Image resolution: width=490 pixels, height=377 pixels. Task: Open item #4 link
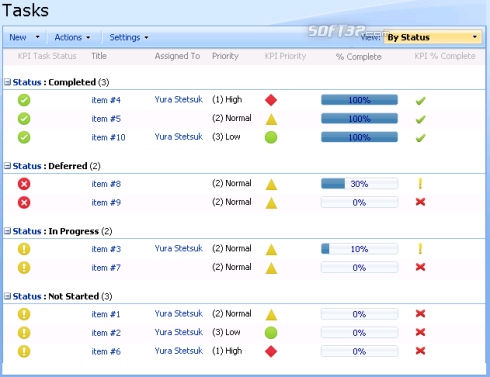[x=106, y=100]
